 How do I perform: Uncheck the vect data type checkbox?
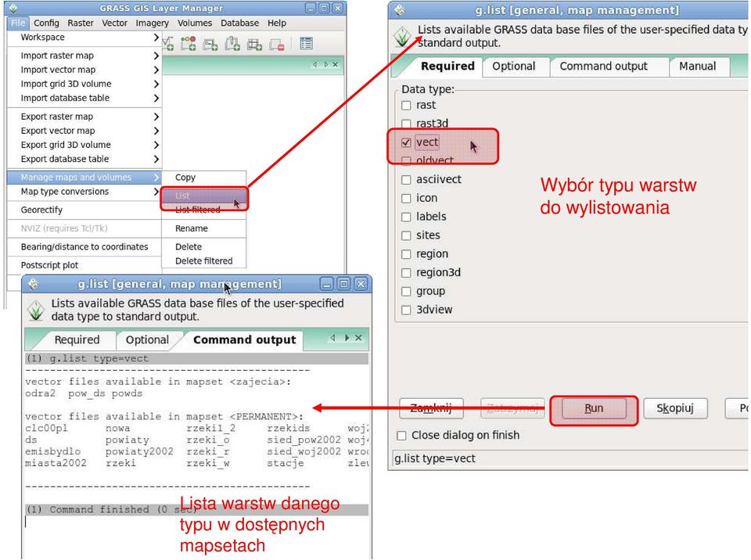(406, 142)
